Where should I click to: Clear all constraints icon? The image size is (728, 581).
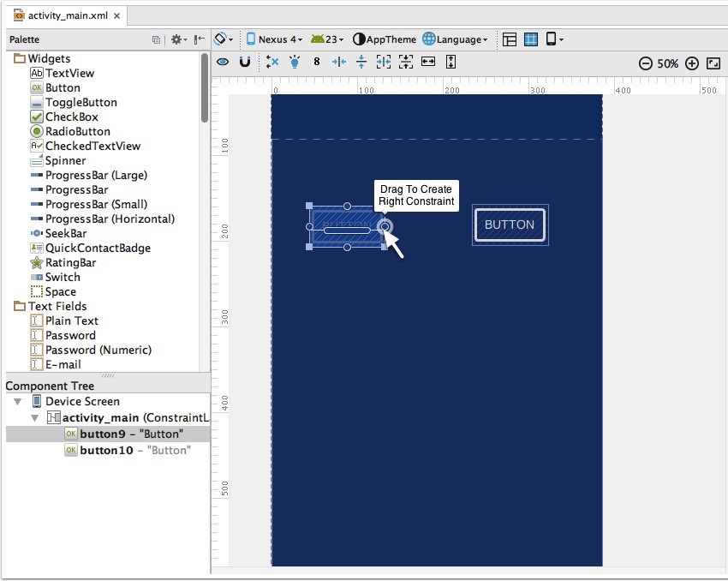coord(272,62)
